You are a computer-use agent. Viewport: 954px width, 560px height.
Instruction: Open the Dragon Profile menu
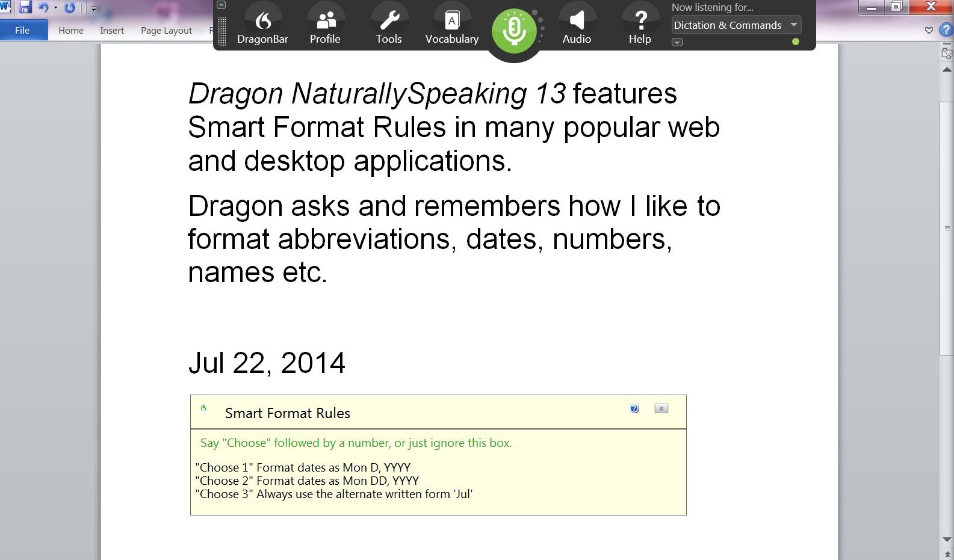tap(325, 28)
